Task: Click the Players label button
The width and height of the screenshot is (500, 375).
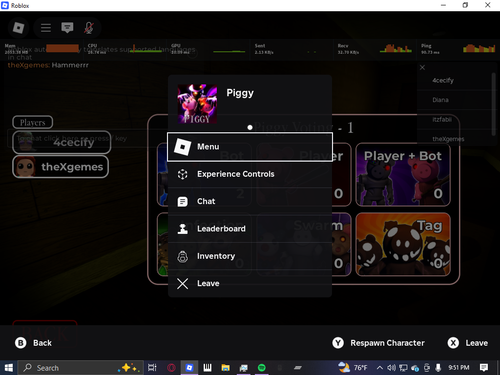Action: (33, 122)
